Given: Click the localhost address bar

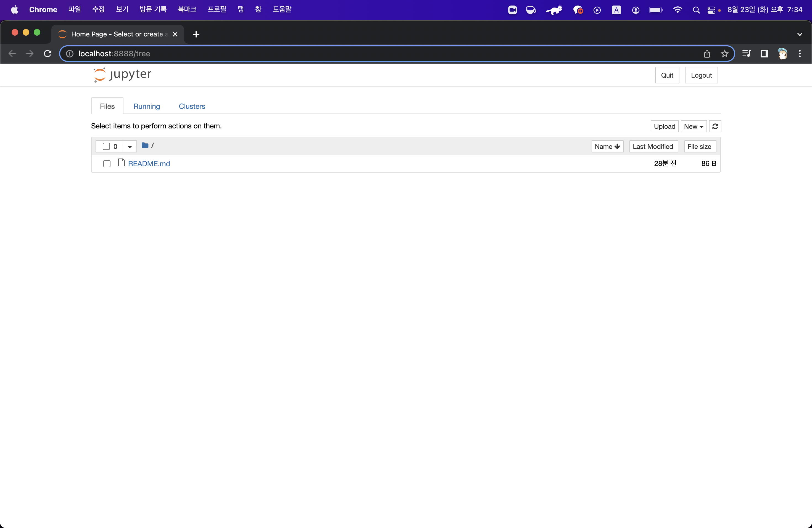Looking at the screenshot, I should [375, 54].
